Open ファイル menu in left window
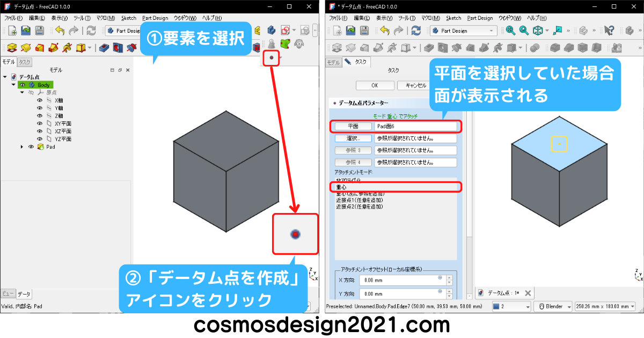 pos(14,18)
